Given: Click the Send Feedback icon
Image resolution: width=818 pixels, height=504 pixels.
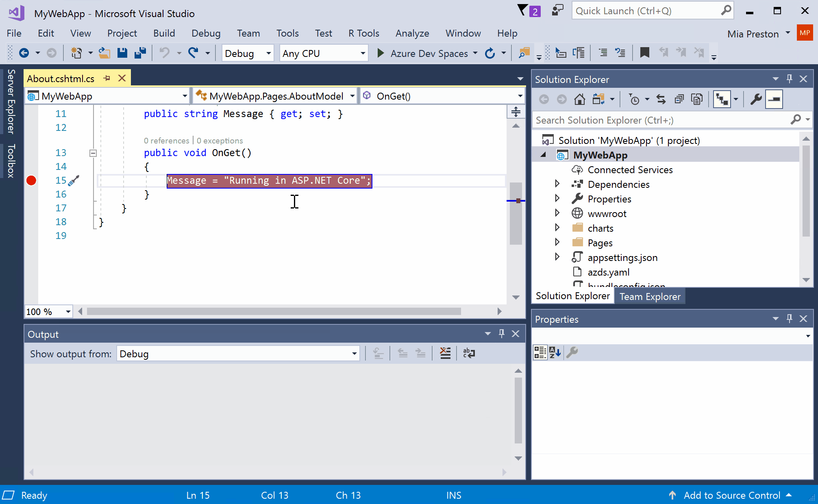Looking at the screenshot, I should 558,10.
